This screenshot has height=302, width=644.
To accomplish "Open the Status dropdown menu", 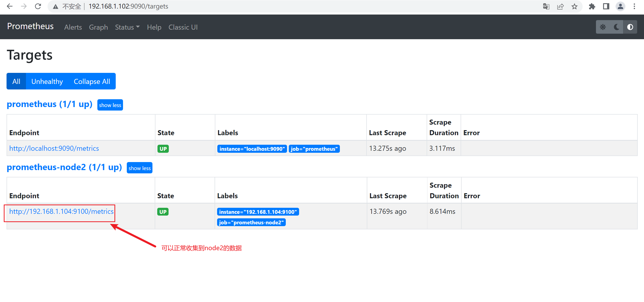I will pyautogui.click(x=127, y=27).
